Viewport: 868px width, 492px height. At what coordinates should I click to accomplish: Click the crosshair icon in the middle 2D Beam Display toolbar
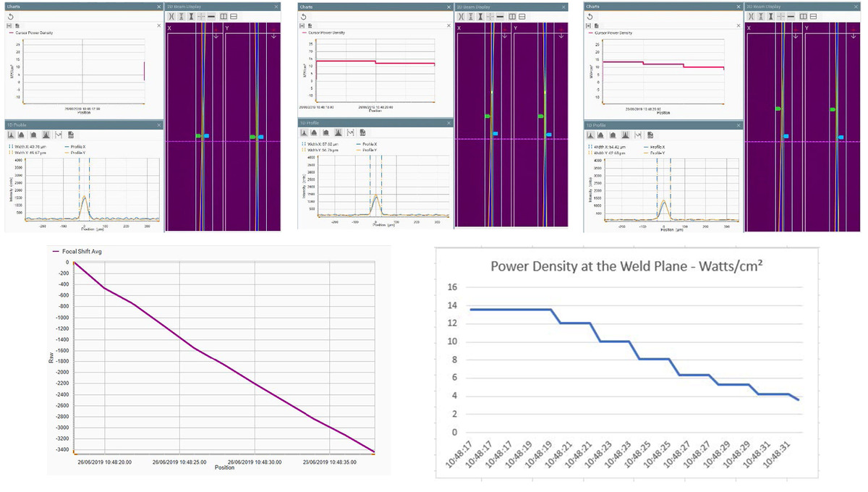pyautogui.click(x=490, y=16)
